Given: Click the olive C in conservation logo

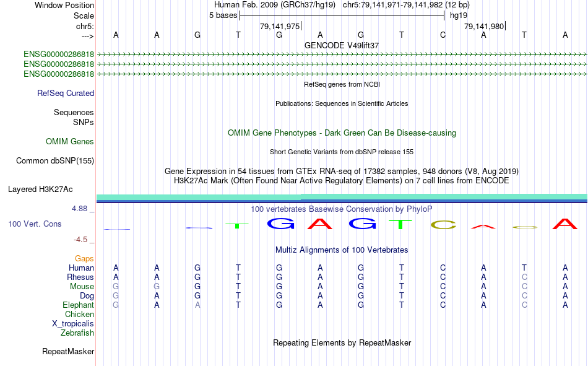Looking at the screenshot, I should click(443, 225).
